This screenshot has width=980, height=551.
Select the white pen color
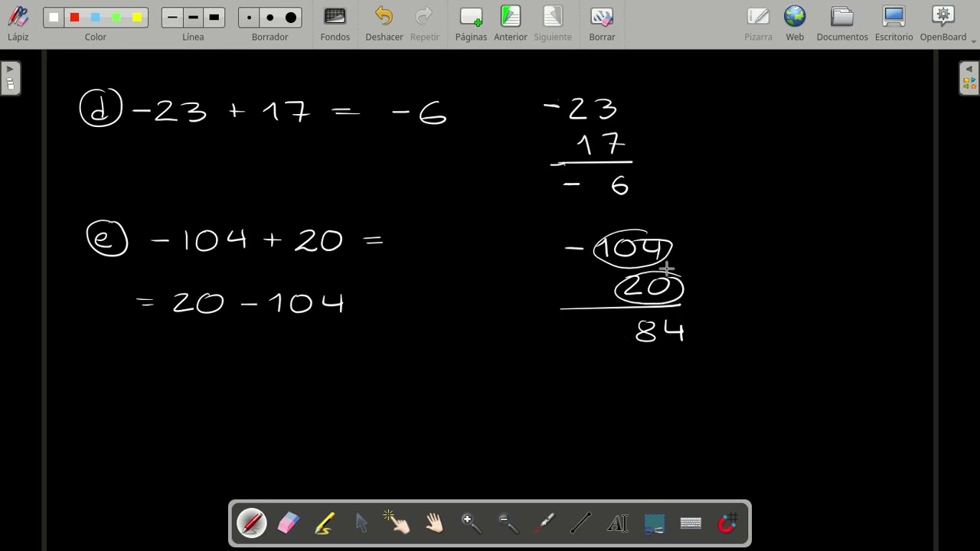point(54,18)
